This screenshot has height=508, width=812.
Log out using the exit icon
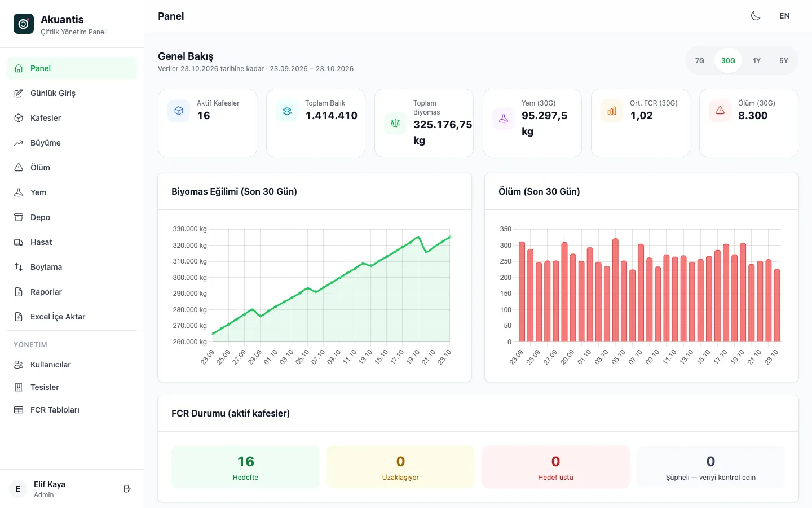coord(127,489)
